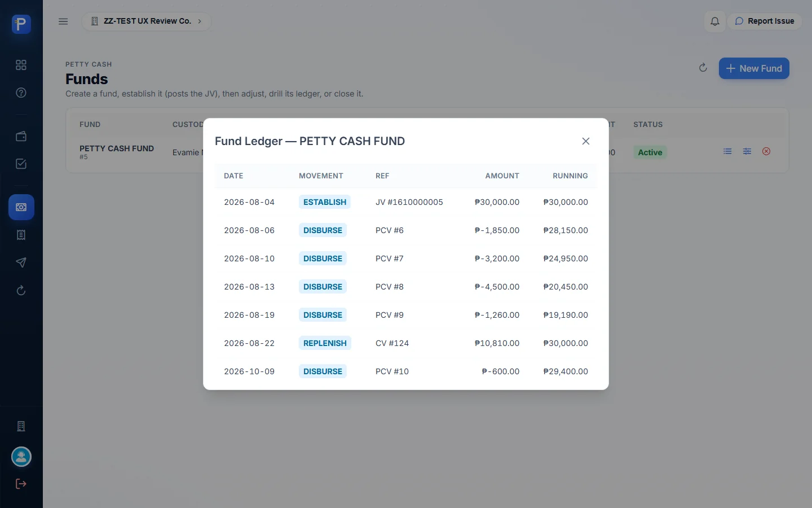The height and width of the screenshot is (508, 812).
Task: Click reference PCV #6
Action: pyautogui.click(x=390, y=230)
